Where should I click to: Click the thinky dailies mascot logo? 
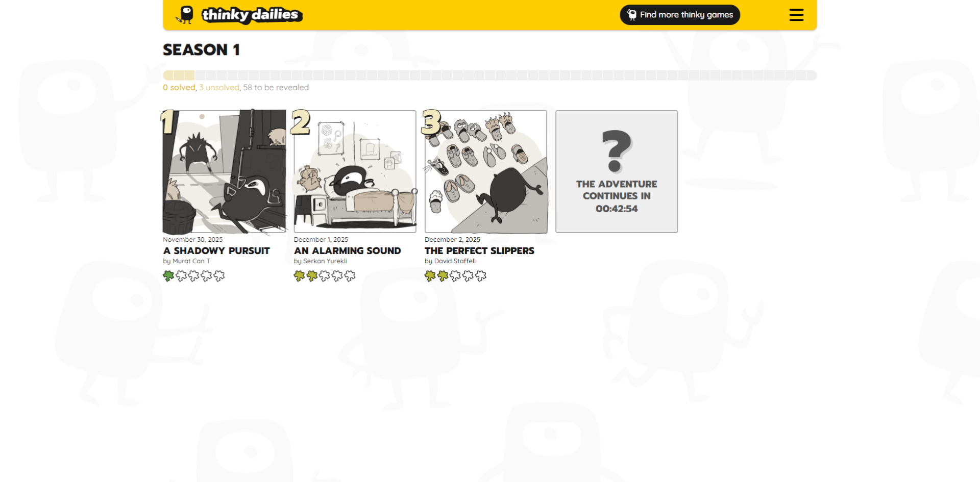(185, 15)
